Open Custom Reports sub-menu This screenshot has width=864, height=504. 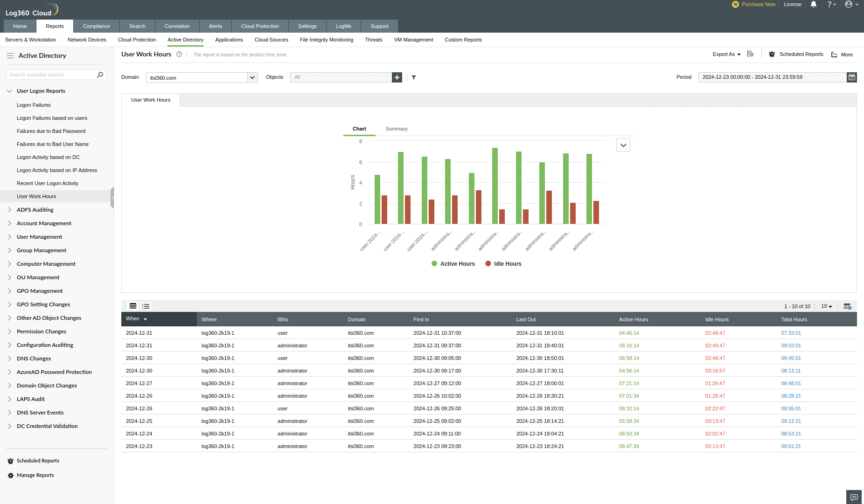463,40
